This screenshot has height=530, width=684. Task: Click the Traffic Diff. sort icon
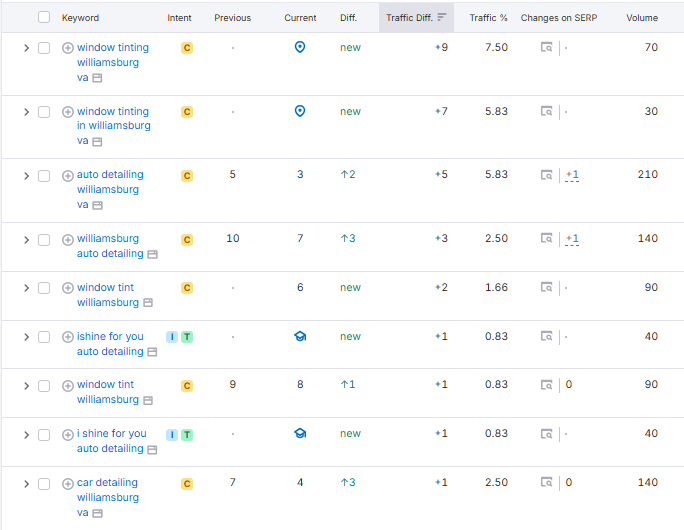tap(442, 18)
